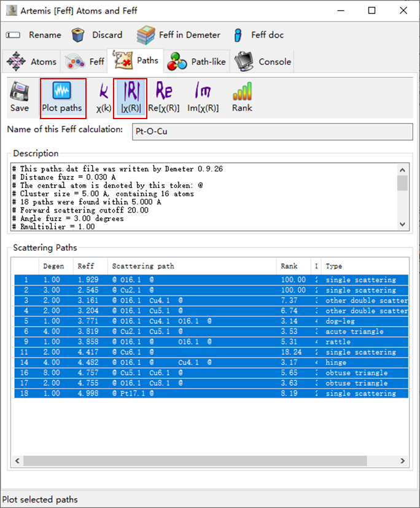The image size is (420, 508).
Task: Select |χ(R)| magnitude plot mode
Action: [x=131, y=97]
